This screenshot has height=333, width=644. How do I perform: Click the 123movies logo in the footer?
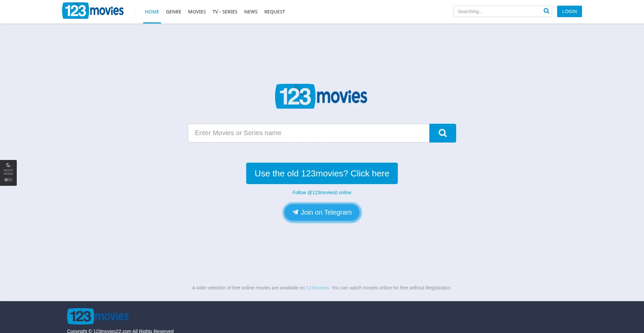click(98, 316)
